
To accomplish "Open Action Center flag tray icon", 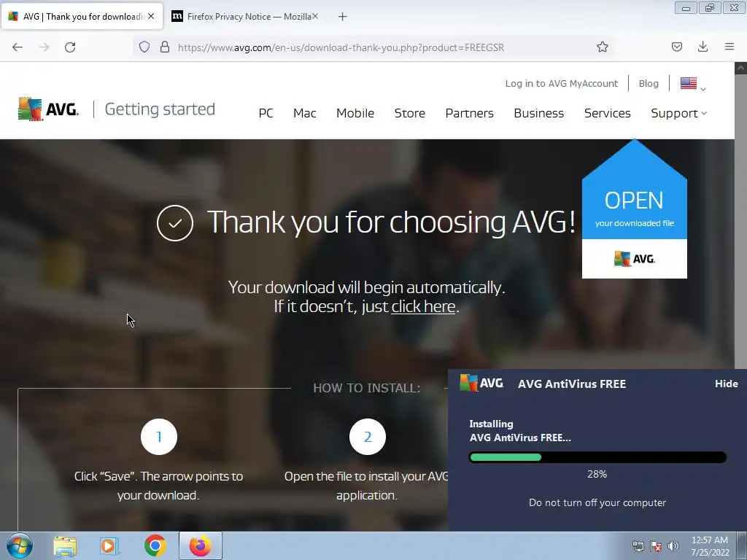I will pos(656,546).
